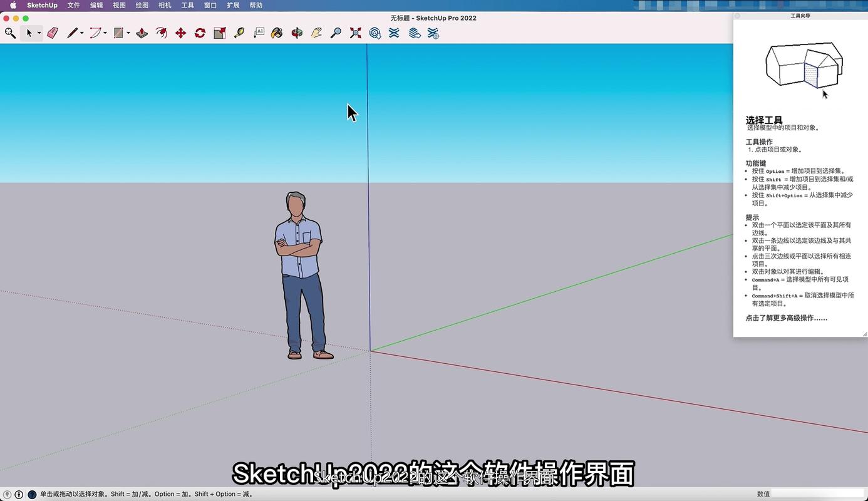Activate the Orbit tool

297,33
